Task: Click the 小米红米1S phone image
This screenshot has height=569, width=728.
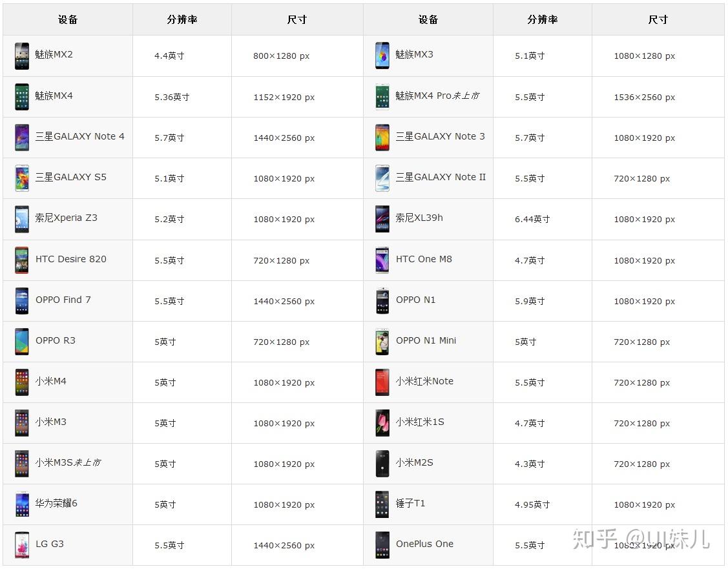Action: 382,423
